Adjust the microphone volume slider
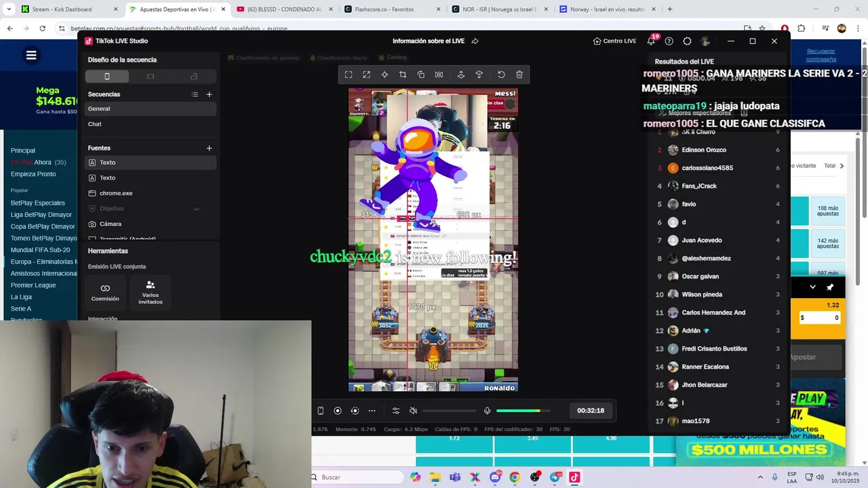868x488 pixels. [523, 411]
